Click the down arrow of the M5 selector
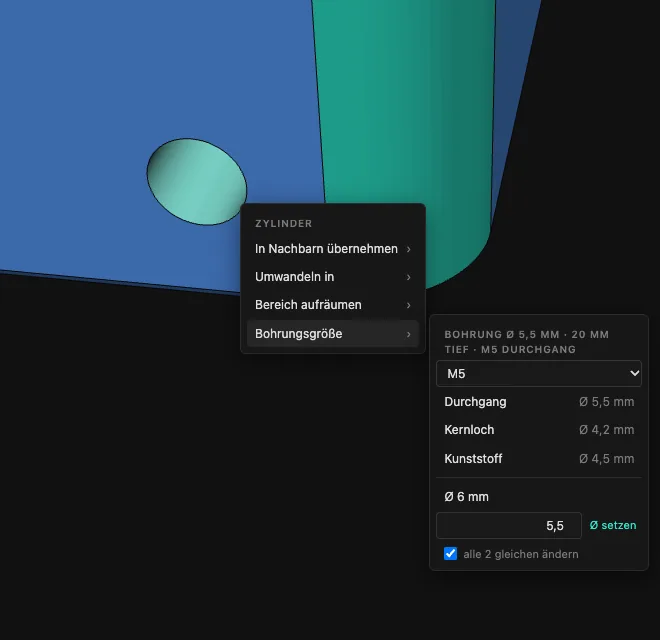This screenshot has height=640, width=660. coord(634,373)
